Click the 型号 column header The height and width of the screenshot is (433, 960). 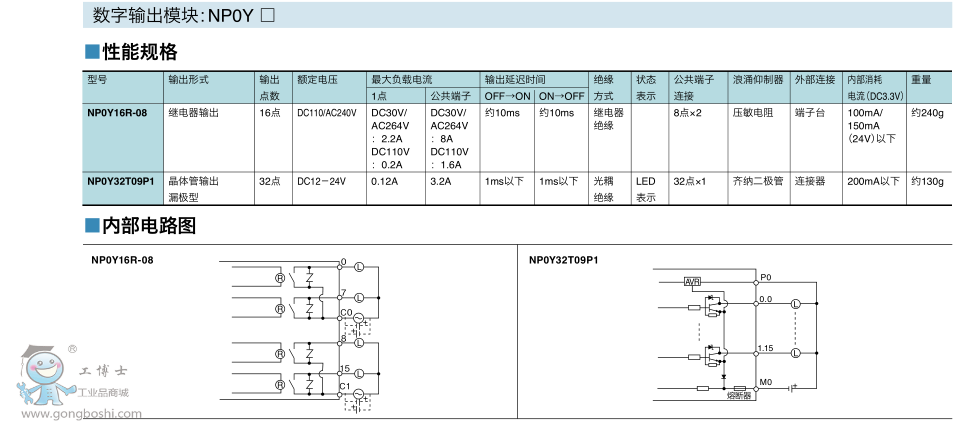(x=98, y=78)
